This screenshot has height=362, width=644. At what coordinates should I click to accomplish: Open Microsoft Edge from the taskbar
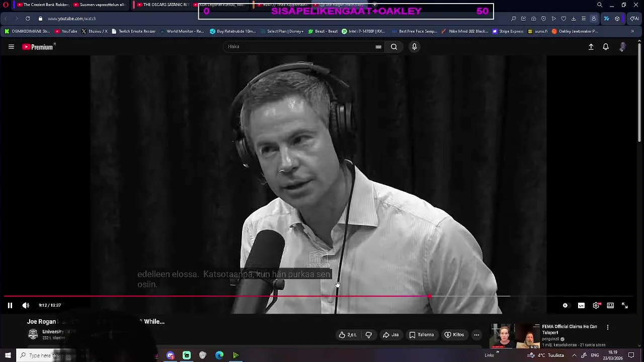[x=219, y=355]
